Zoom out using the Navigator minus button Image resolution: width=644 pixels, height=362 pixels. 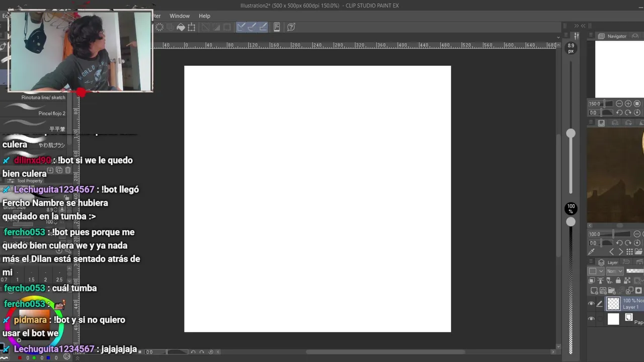pos(619,104)
